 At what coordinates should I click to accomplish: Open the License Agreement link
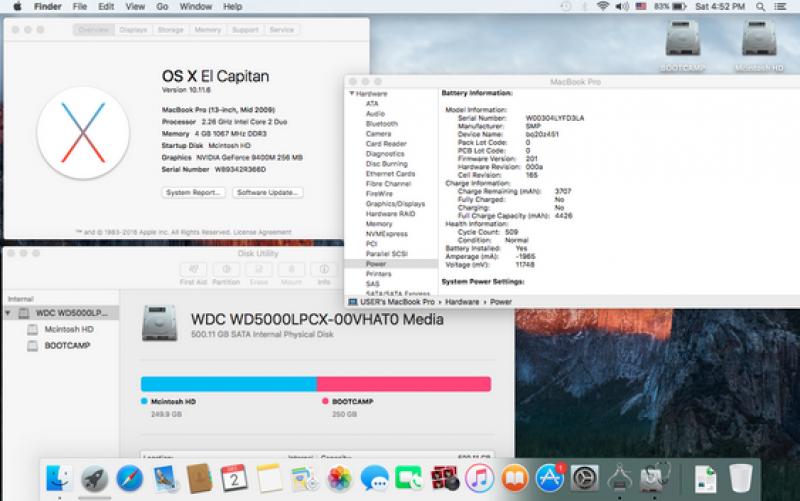pos(262,232)
